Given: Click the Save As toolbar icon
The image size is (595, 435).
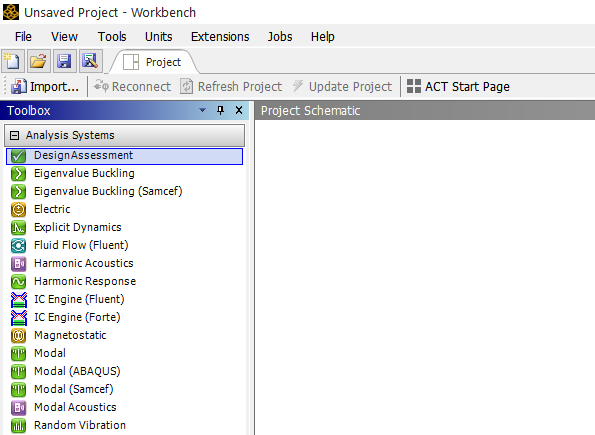Looking at the screenshot, I should (90, 61).
